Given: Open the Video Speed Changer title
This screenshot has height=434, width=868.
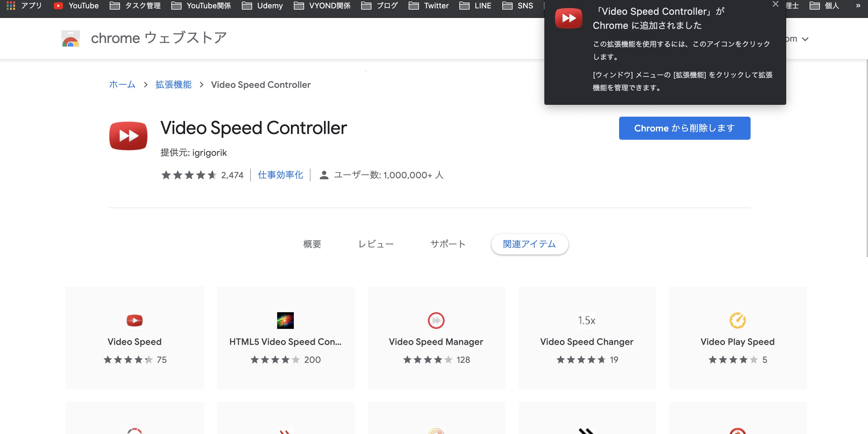Looking at the screenshot, I should 587,342.
